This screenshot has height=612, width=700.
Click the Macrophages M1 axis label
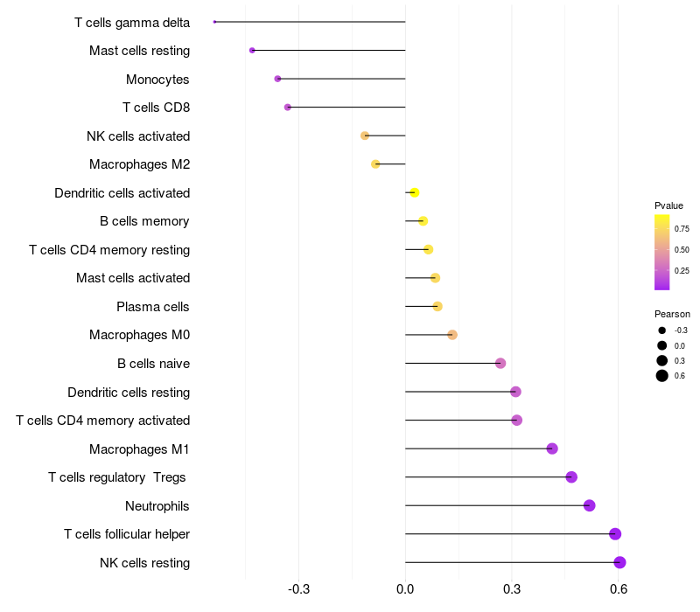click(139, 449)
